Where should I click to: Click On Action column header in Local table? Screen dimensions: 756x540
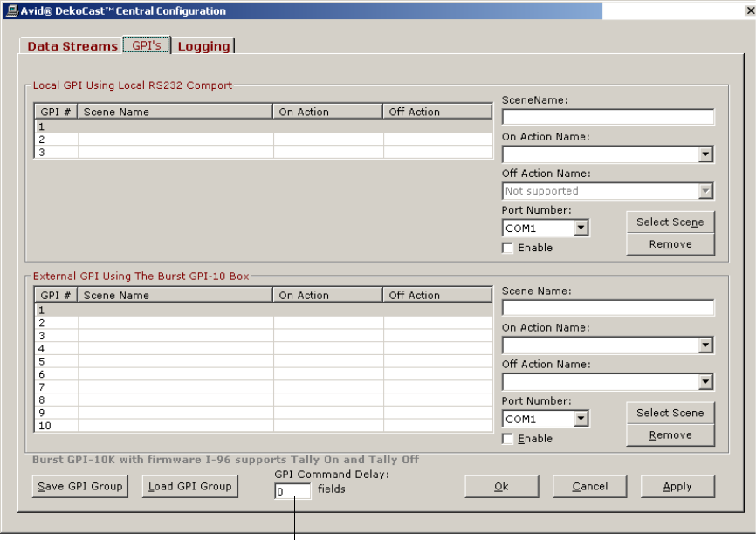[328, 112]
